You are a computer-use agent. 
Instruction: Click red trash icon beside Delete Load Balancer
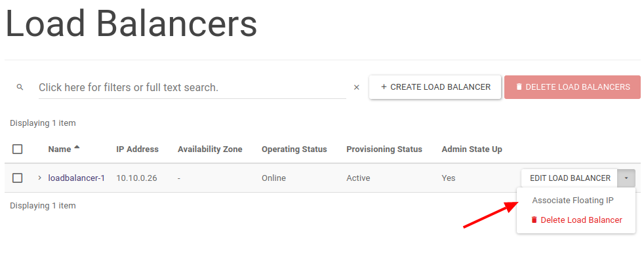click(534, 220)
